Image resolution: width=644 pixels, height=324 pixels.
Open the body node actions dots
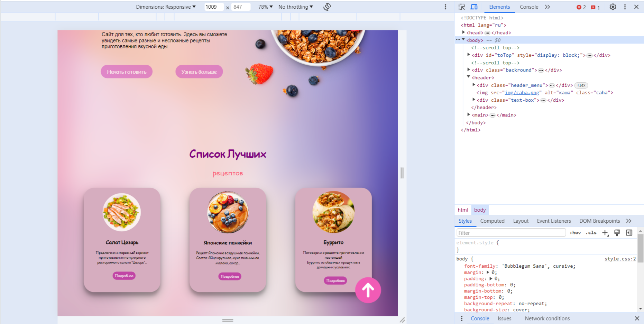coord(458,40)
